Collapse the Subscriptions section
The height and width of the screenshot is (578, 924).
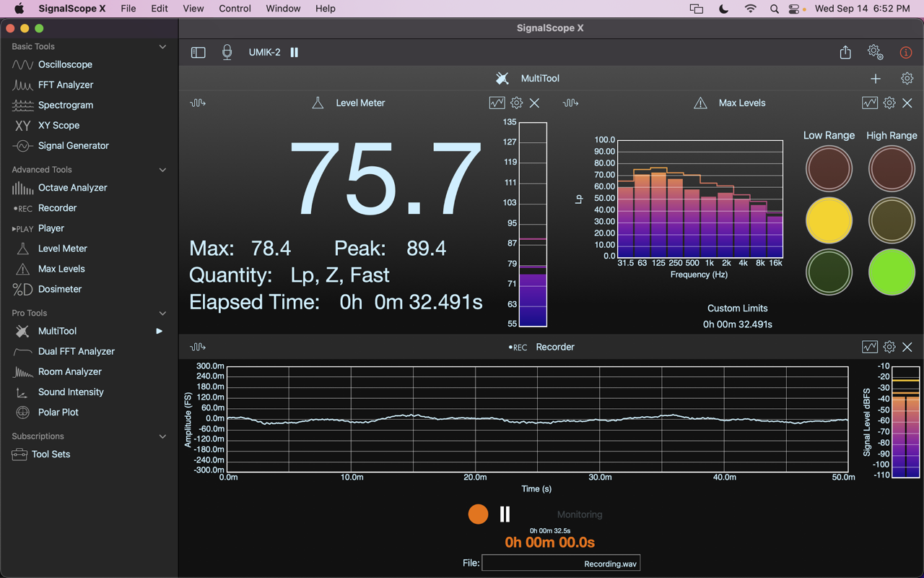(162, 436)
